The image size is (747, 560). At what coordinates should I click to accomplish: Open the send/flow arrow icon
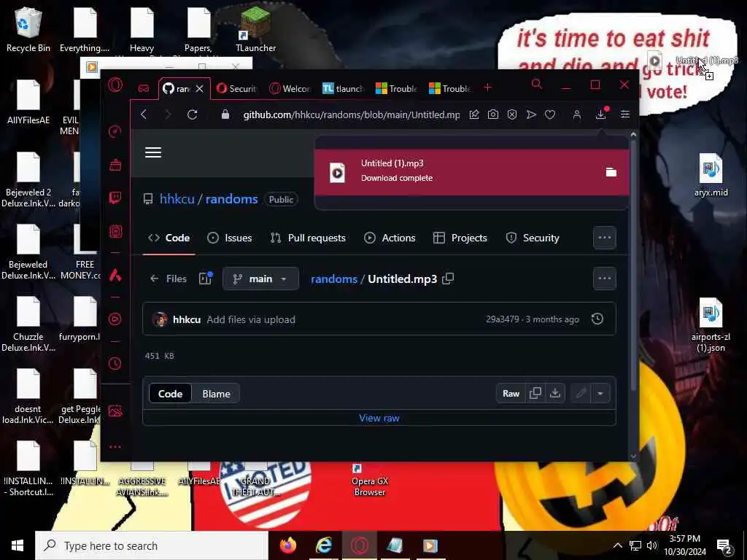point(531,114)
